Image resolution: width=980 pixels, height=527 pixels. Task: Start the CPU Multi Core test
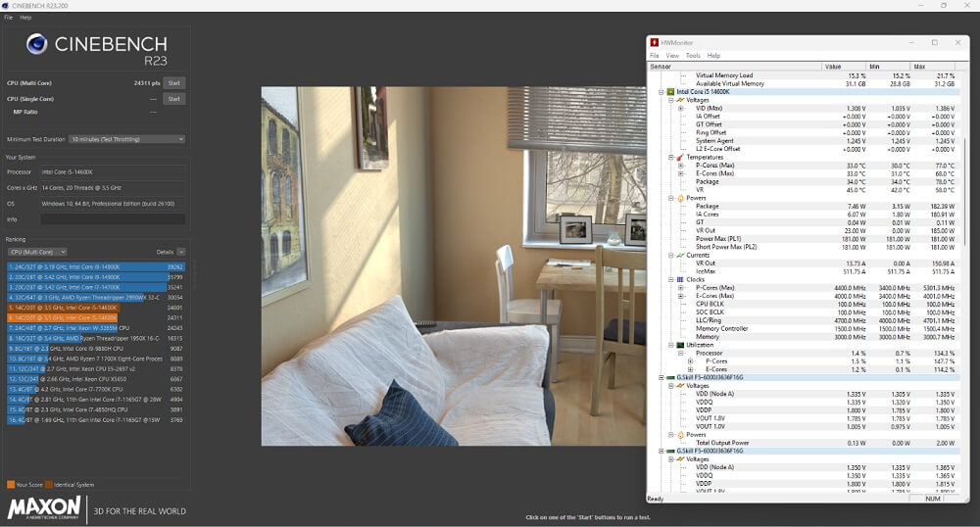(173, 83)
